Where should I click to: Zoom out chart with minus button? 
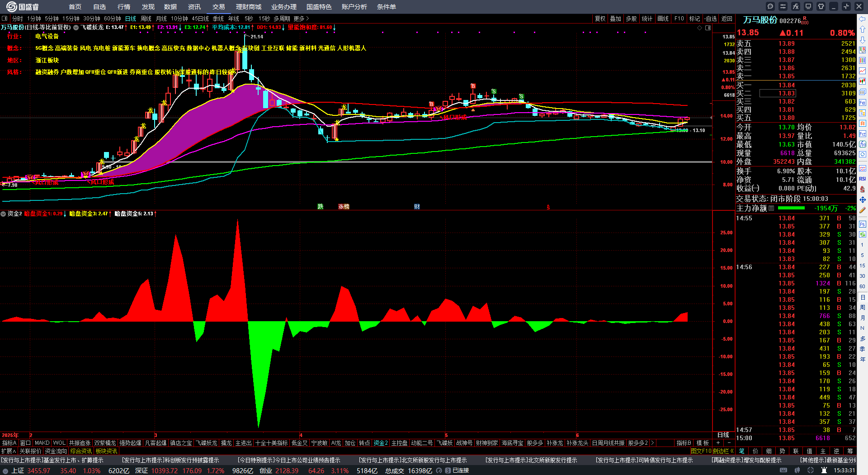coord(729,443)
